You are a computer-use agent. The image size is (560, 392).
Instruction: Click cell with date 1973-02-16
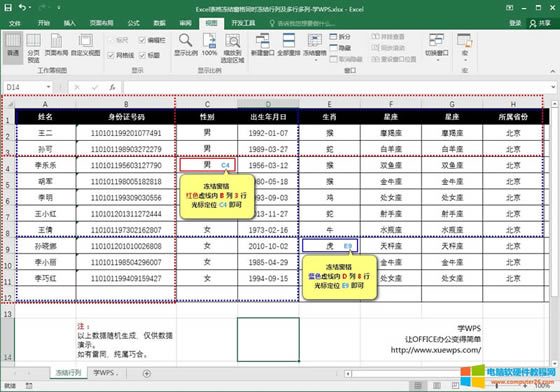point(268,230)
